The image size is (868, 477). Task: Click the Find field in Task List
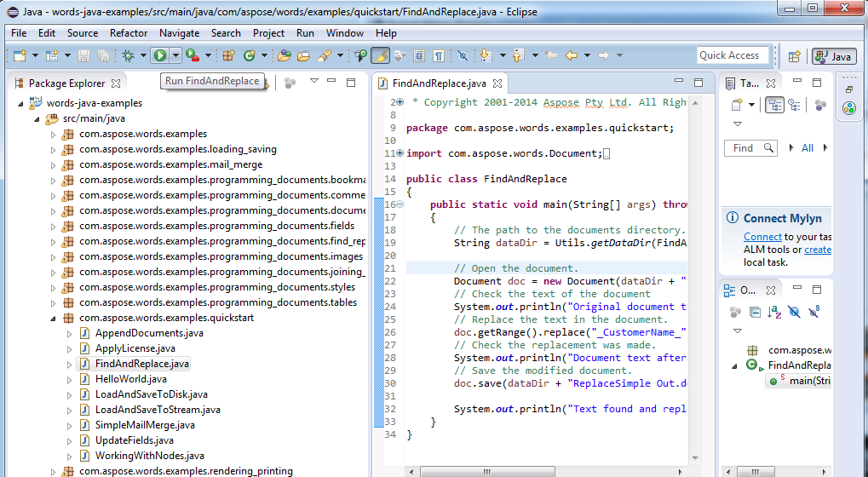click(750, 148)
